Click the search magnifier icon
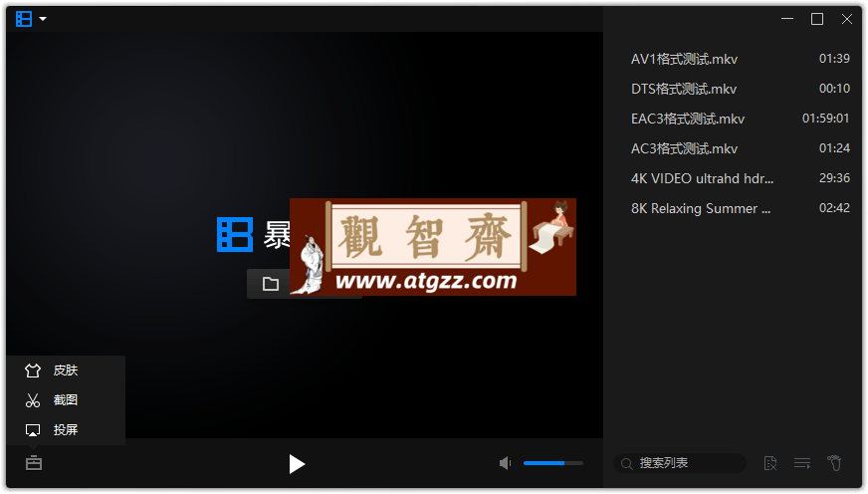 pos(627,463)
